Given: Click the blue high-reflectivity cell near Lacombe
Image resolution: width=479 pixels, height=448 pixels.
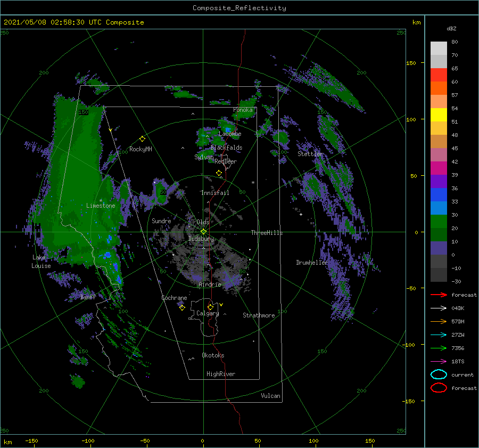Looking at the screenshot, I should coord(228,129).
